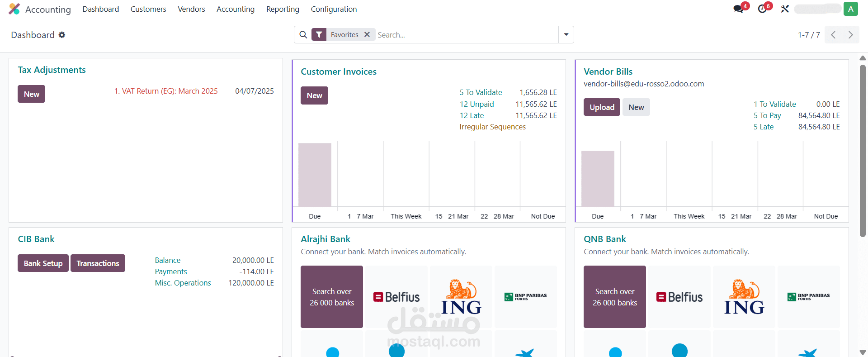
Task: Open CIB Misc. Operations link
Action: pyautogui.click(x=183, y=283)
